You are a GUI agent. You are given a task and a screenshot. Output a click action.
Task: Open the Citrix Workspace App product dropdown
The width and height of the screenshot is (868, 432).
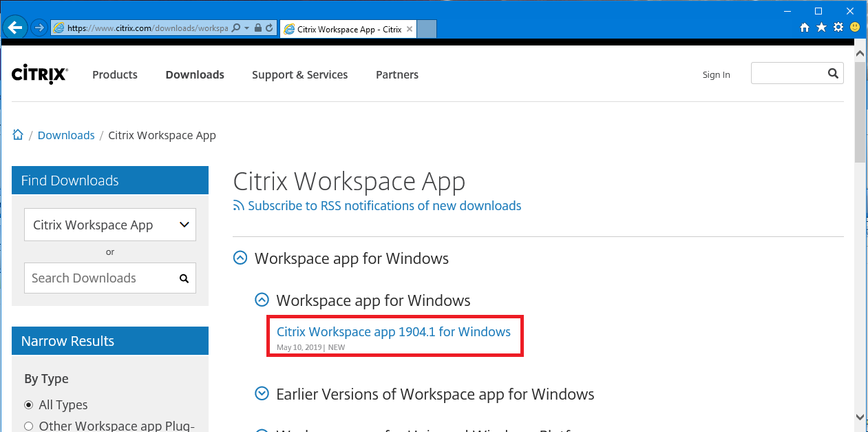pos(110,225)
